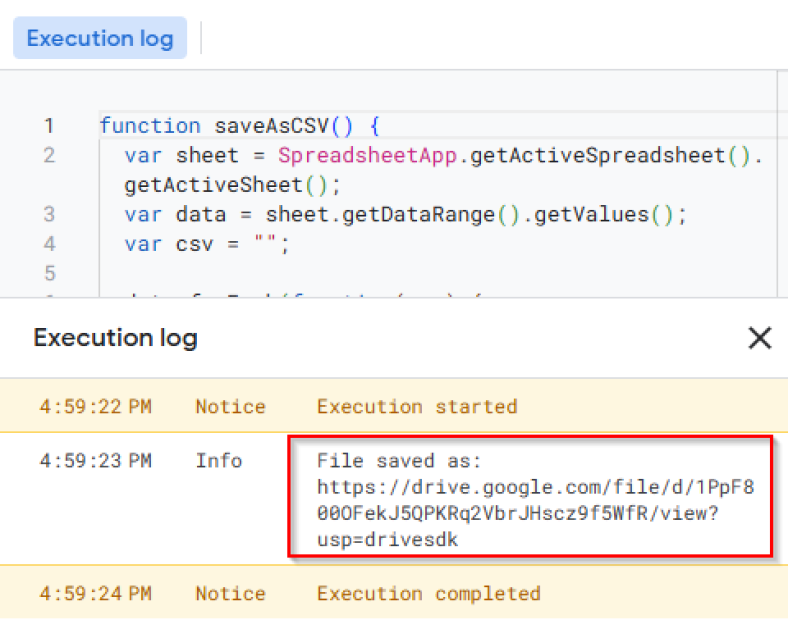Click the Info level label
Viewport: 788px width, 638px height.
pos(219,461)
